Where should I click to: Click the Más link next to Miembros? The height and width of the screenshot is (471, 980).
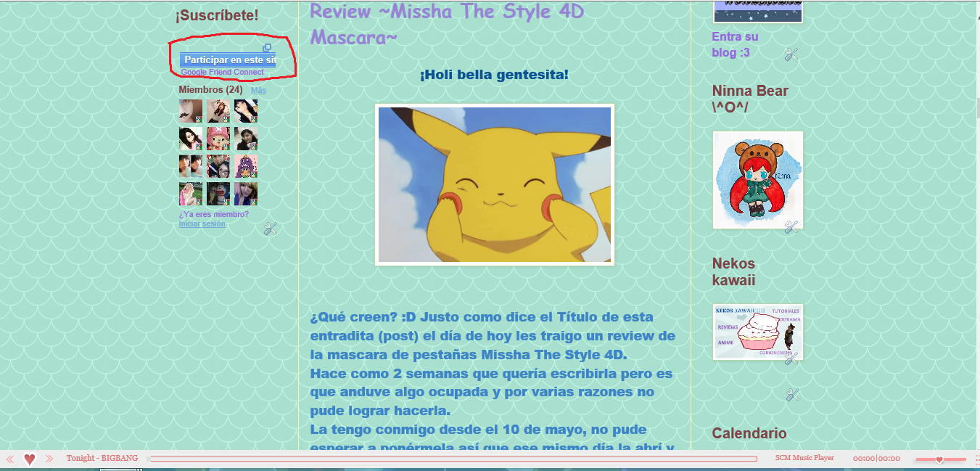tap(258, 91)
